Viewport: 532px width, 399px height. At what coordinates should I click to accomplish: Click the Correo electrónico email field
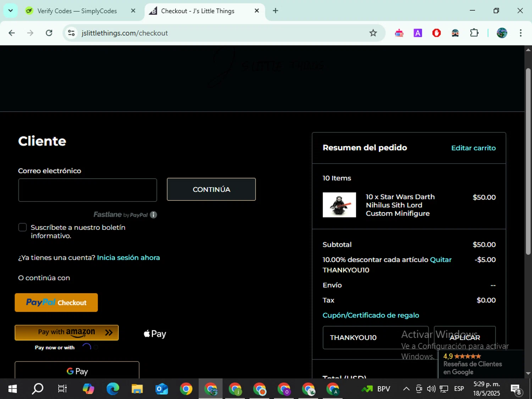pos(88,190)
